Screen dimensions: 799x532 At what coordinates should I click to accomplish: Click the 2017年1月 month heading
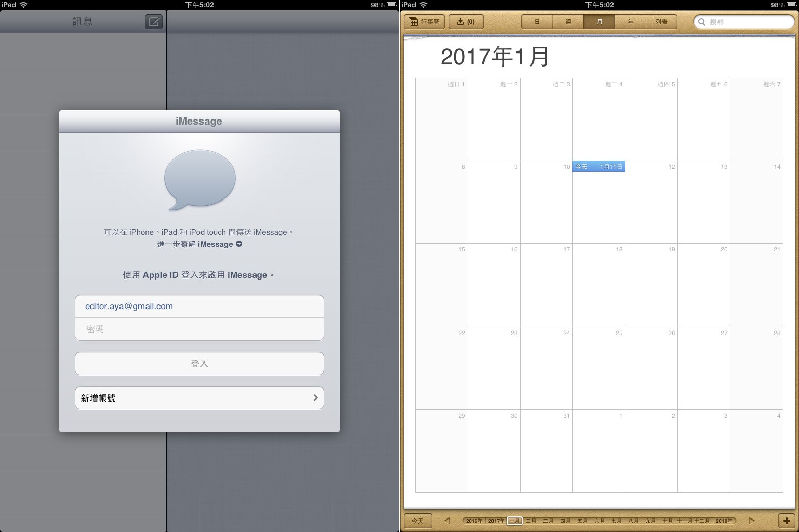click(x=495, y=57)
